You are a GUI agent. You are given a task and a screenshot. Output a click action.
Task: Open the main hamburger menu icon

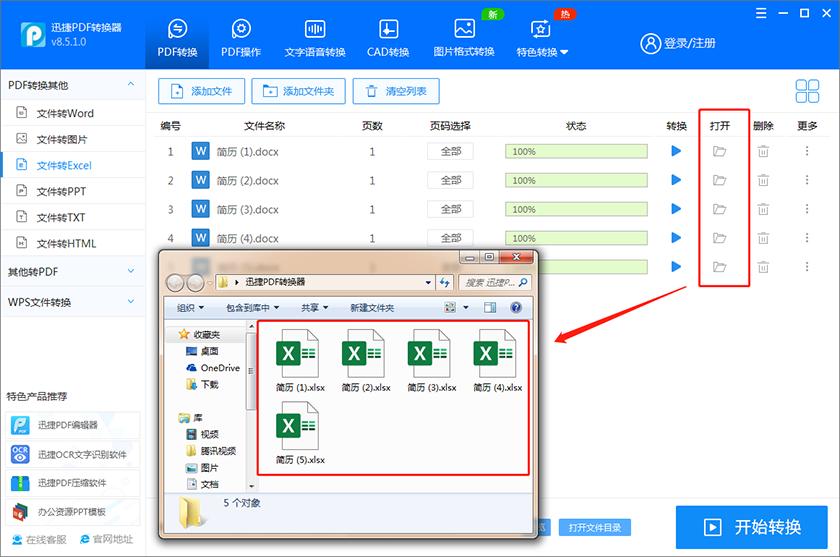(x=761, y=13)
